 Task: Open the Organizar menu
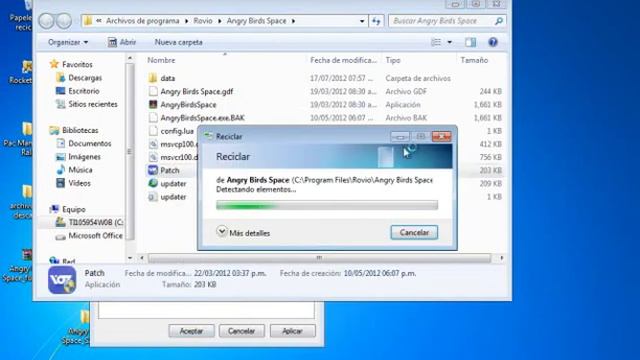pyautogui.click(x=68, y=42)
